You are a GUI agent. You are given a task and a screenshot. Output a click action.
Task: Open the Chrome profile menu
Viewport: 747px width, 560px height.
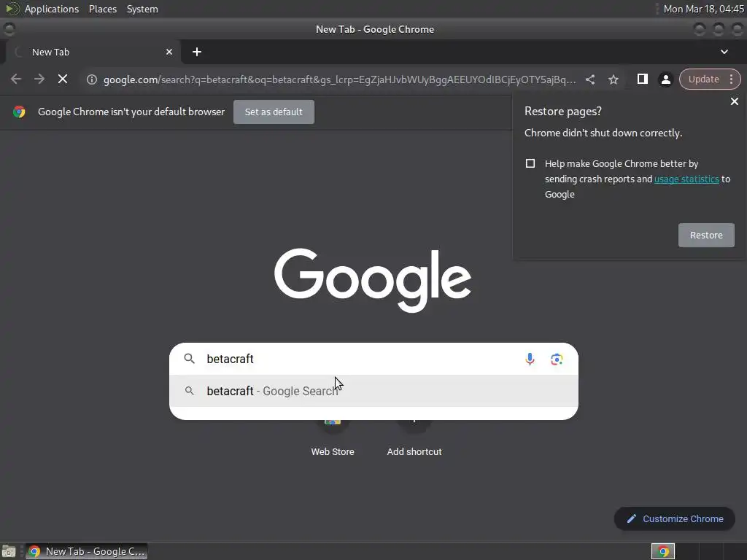point(665,79)
